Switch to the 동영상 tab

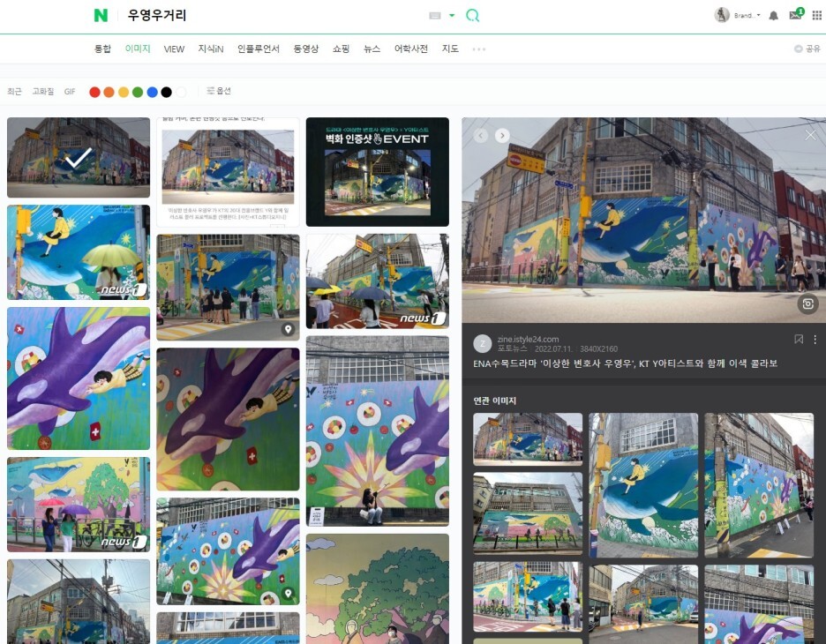coord(305,49)
